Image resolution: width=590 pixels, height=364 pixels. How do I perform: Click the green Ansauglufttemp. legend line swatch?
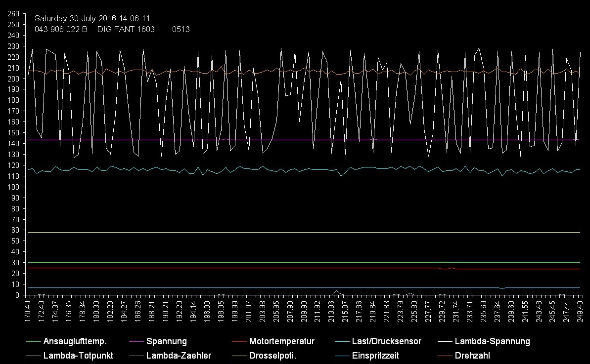pos(33,341)
